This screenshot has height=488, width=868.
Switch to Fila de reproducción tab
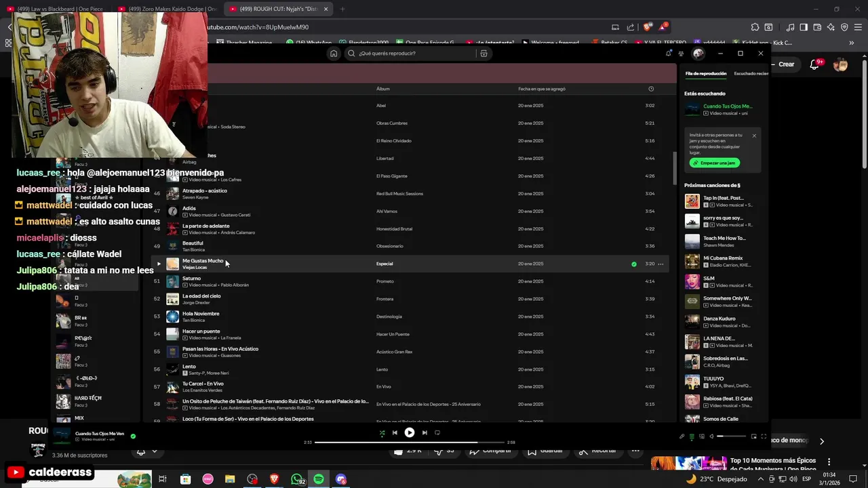(x=706, y=73)
